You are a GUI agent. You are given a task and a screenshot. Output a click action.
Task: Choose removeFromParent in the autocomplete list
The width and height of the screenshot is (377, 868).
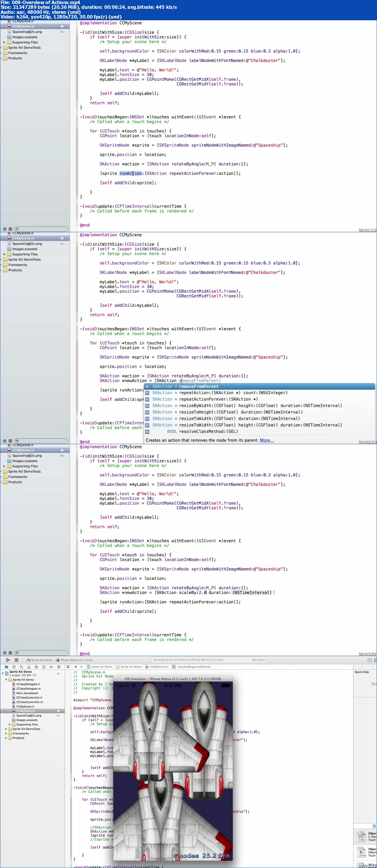260,387
